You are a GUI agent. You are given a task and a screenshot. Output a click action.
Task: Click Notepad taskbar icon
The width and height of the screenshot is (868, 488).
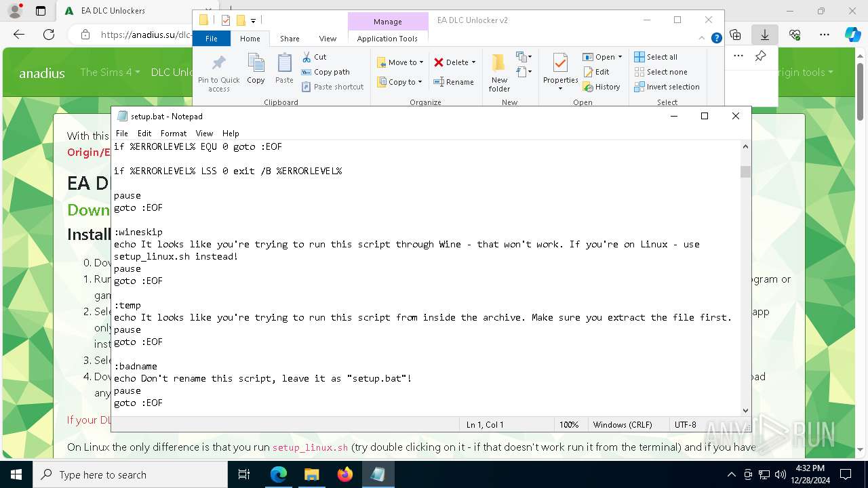pyautogui.click(x=378, y=474)
